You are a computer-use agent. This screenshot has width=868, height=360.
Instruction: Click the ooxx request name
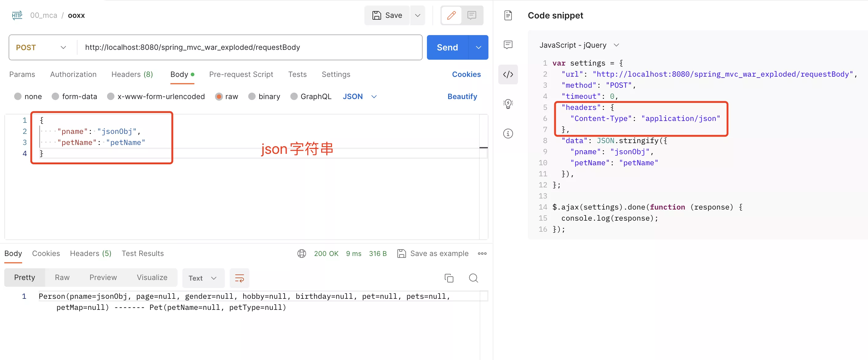[x=77, y=15]
